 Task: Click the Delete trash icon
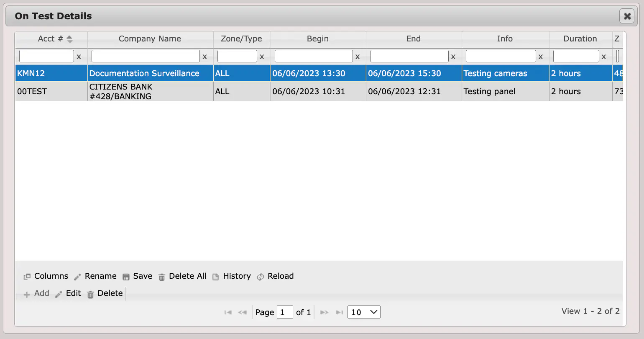90,294
